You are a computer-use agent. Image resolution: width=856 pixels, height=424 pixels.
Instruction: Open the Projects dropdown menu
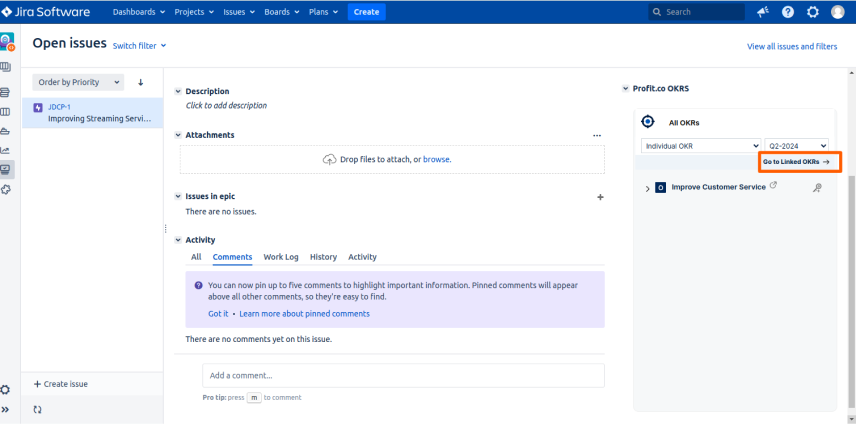click(194, 12)
